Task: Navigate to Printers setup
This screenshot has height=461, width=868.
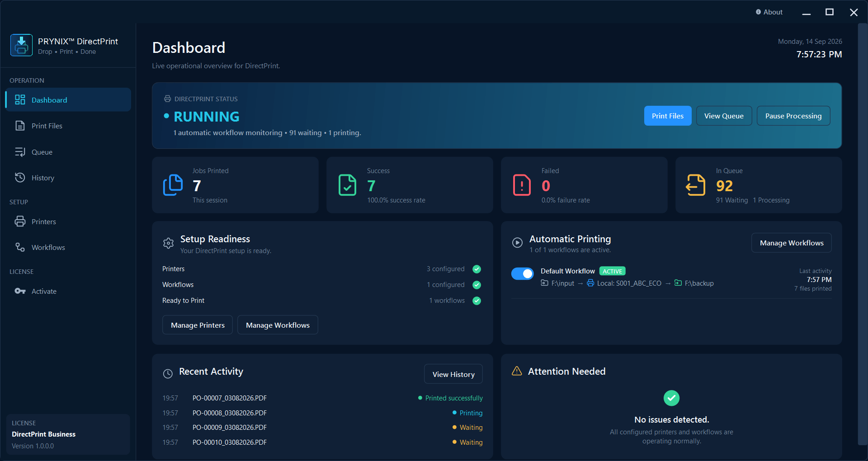Action: pyautogui.click(x=68, y=221)
